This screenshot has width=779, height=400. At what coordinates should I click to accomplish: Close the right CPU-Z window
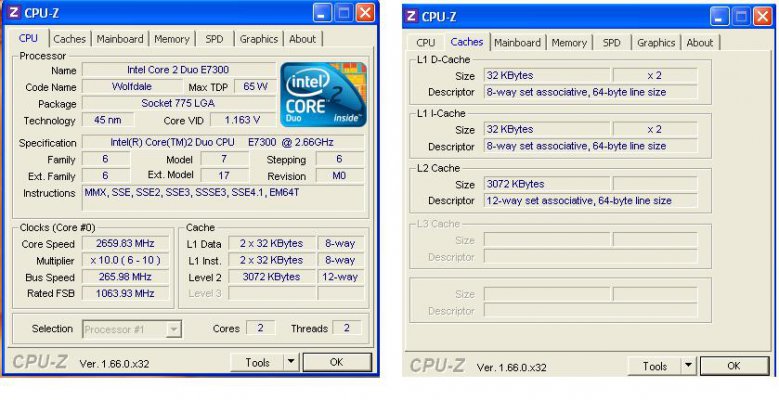click(763, 16)
